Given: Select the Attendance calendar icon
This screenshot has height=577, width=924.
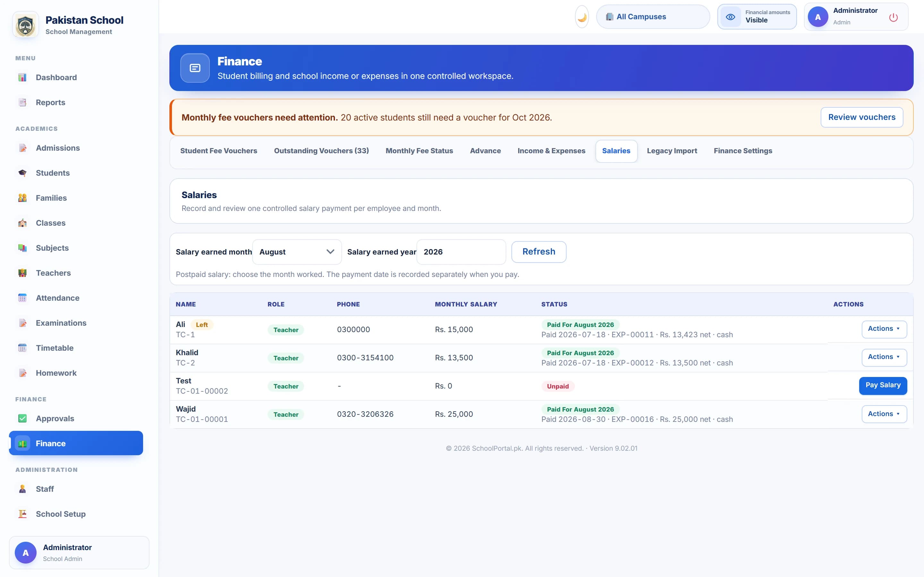Looking at the screenshot, I should point(22,298).
